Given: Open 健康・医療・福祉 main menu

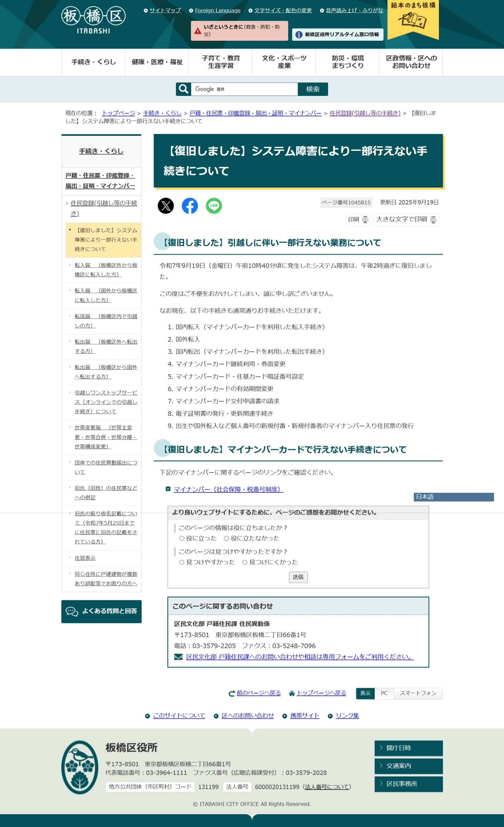Looking at the screenshot, I should (x=157, y=62).
